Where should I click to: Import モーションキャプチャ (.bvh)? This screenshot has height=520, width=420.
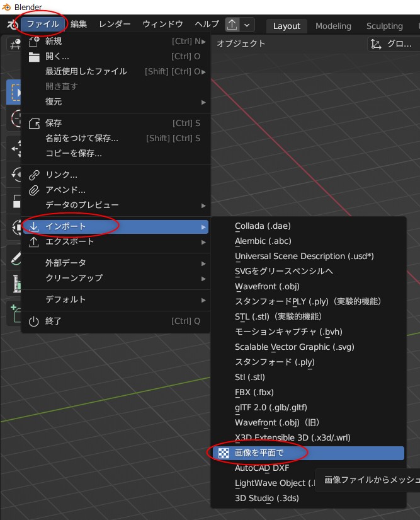(x=309, y=332)
